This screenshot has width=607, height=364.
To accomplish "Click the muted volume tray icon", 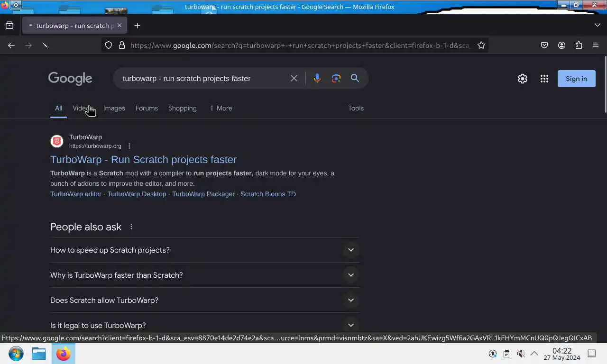I will click(x=521, y=354).
